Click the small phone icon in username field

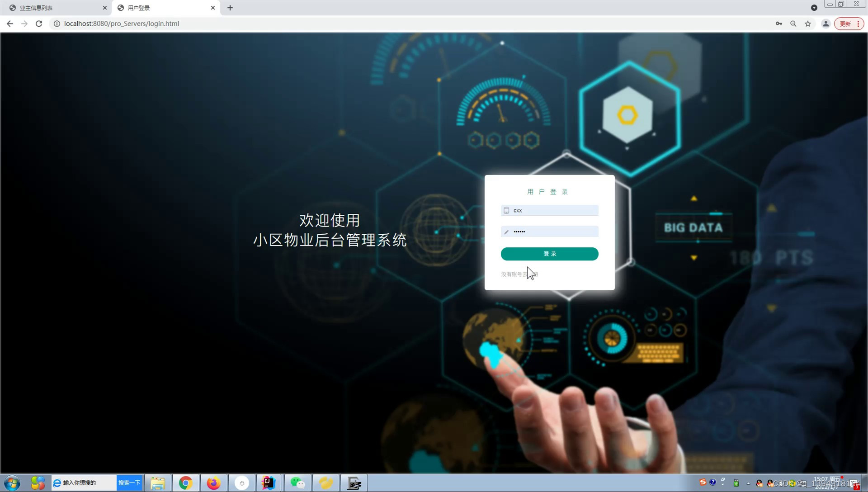point(506,210)
